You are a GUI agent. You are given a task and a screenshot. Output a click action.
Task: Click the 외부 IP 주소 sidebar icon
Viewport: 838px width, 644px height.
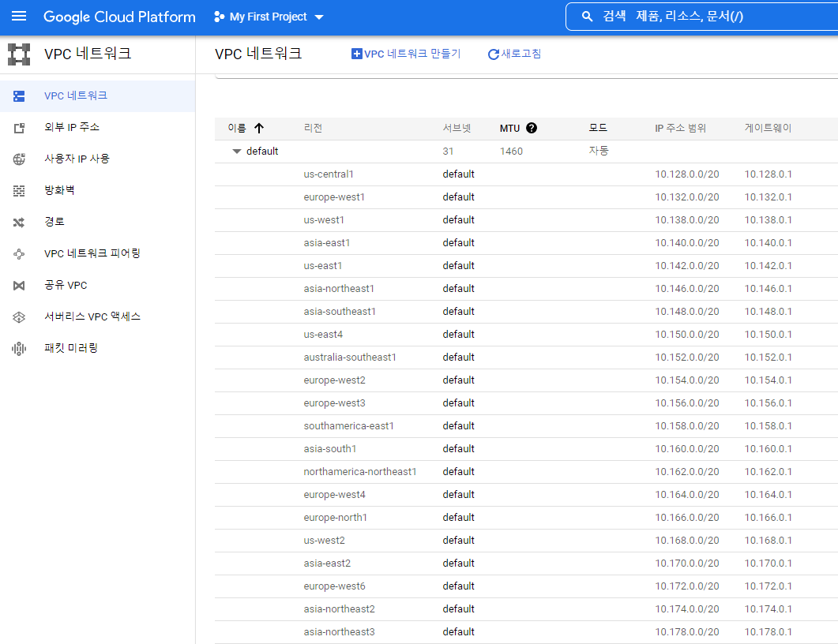pyautogui.click(x=19, y=128)
